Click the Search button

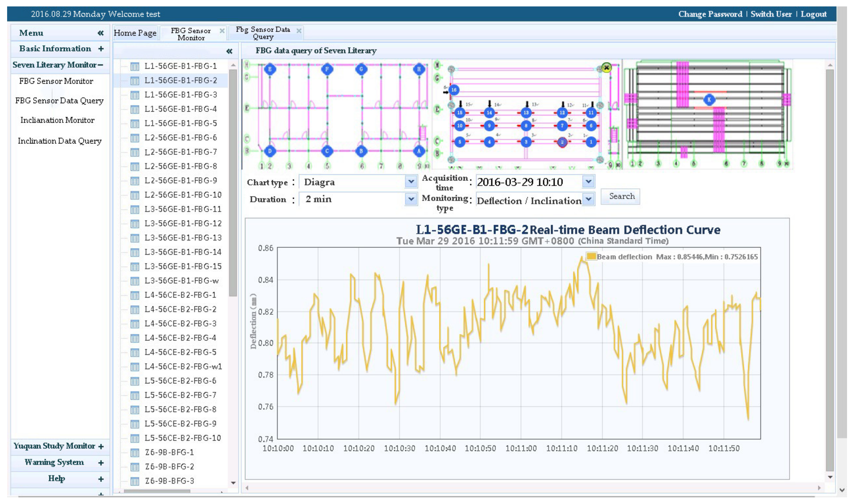tap(620, 197)
